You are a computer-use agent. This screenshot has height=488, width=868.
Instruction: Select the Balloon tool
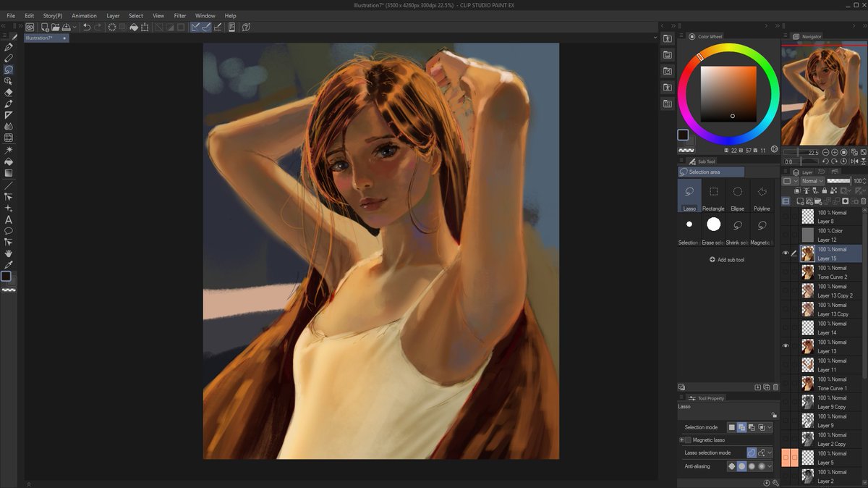coord(9,231)
